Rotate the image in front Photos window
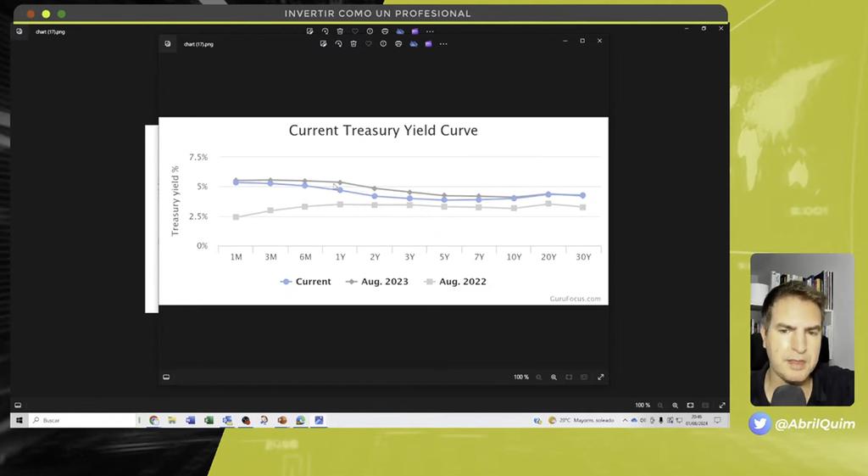 point(338,43)
